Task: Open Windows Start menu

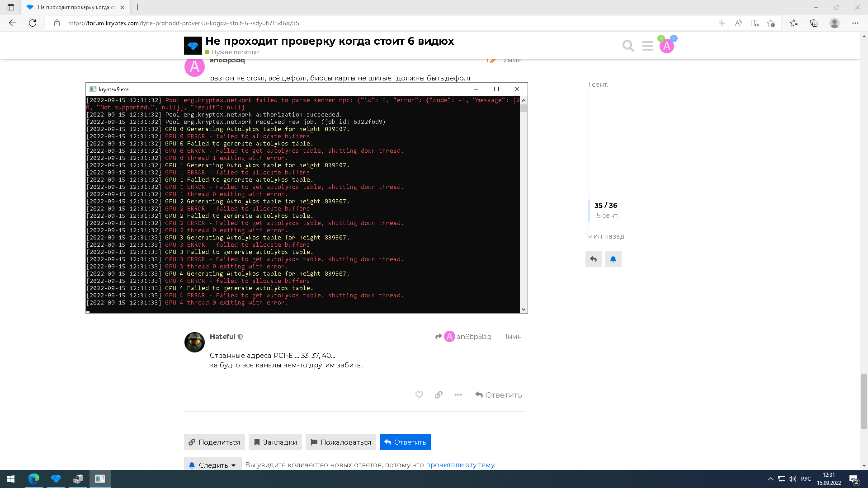Action: [x=11, y=479]
